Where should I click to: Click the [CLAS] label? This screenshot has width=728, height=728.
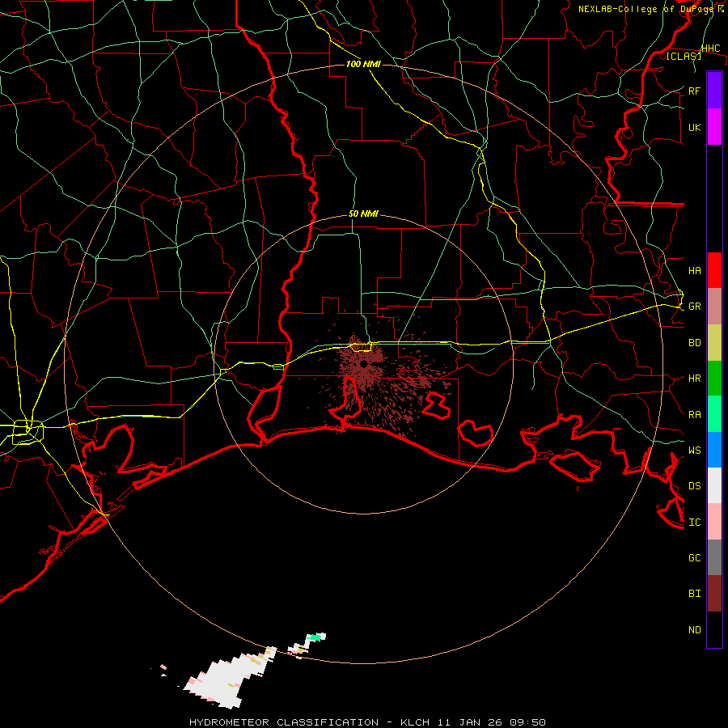(684, 56)
